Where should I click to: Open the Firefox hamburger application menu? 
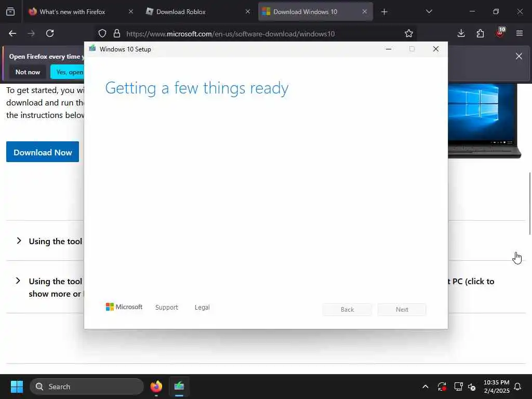click(x=520, y=33)
